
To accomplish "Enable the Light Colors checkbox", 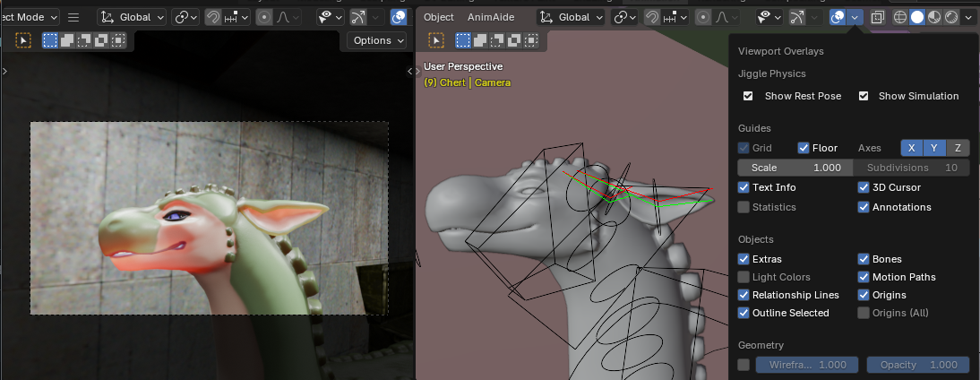I will [744, 277].
